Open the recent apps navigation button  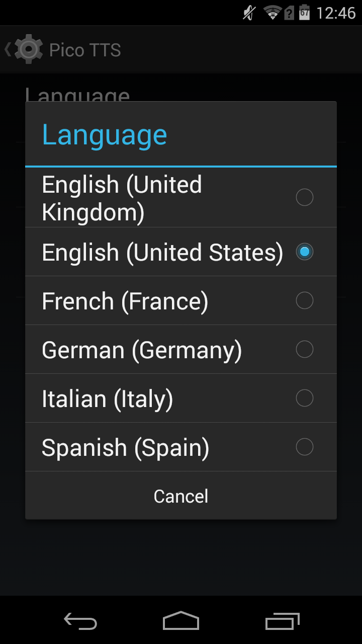282,621
